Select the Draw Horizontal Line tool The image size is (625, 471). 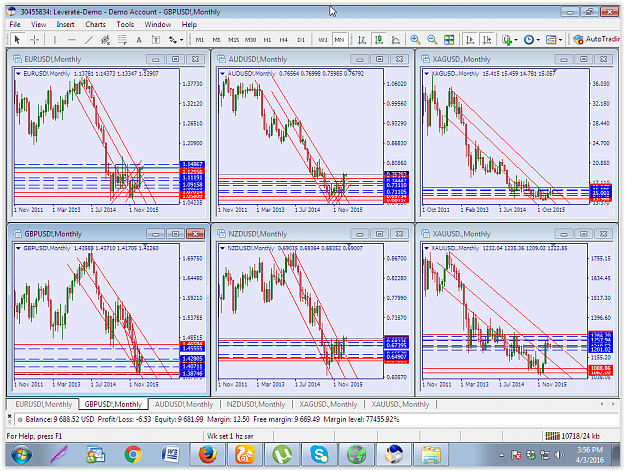72,39
